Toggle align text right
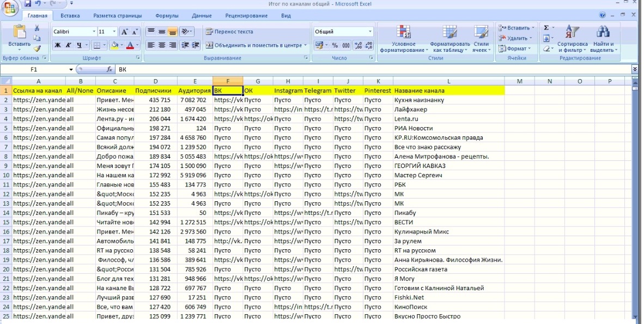Viewport: 644px width, 324px height. (173, 45)
